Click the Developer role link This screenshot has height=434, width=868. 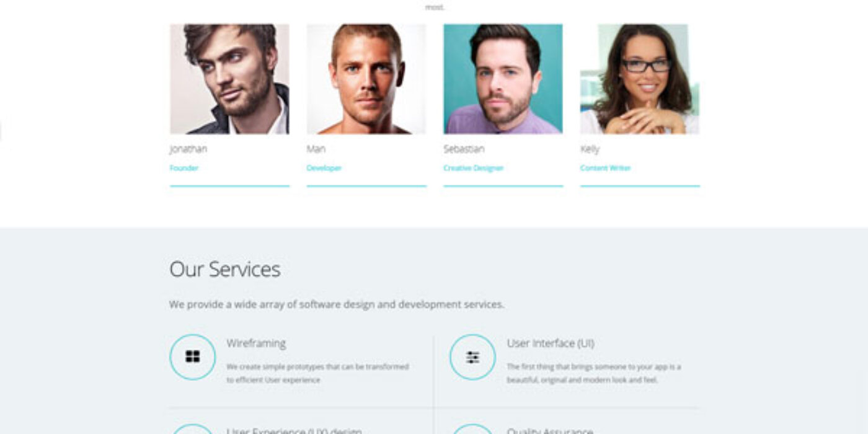point(324,168)
